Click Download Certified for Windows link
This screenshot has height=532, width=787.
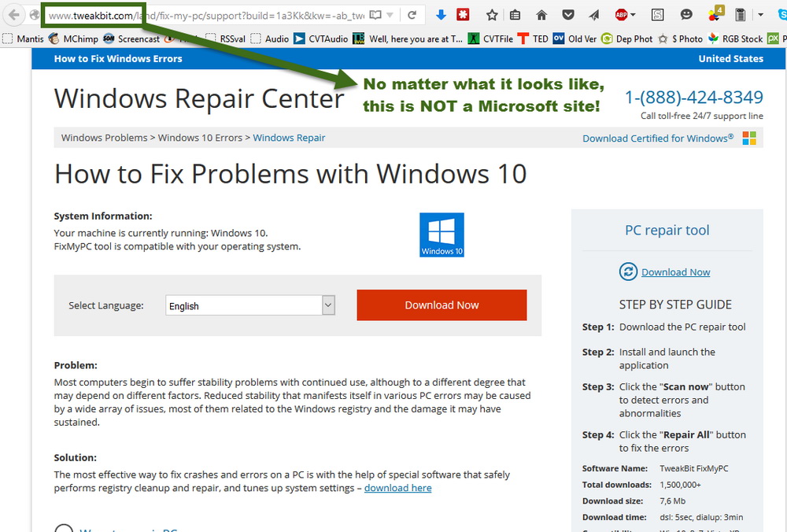tap(658, 138)
